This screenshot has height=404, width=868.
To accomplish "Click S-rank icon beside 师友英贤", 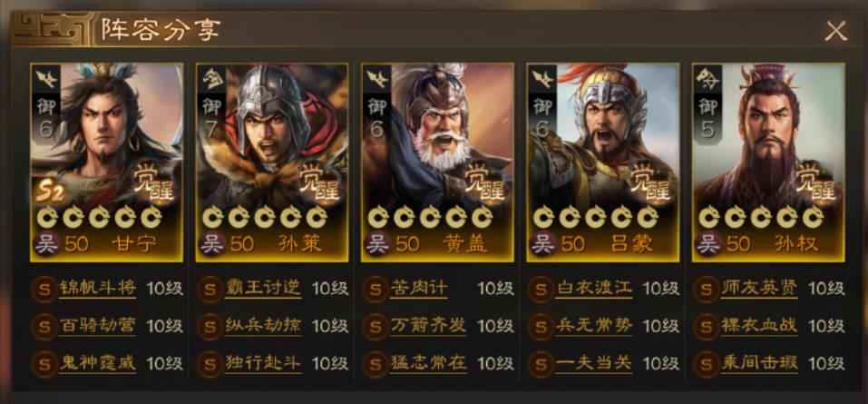I will [706, 290].
